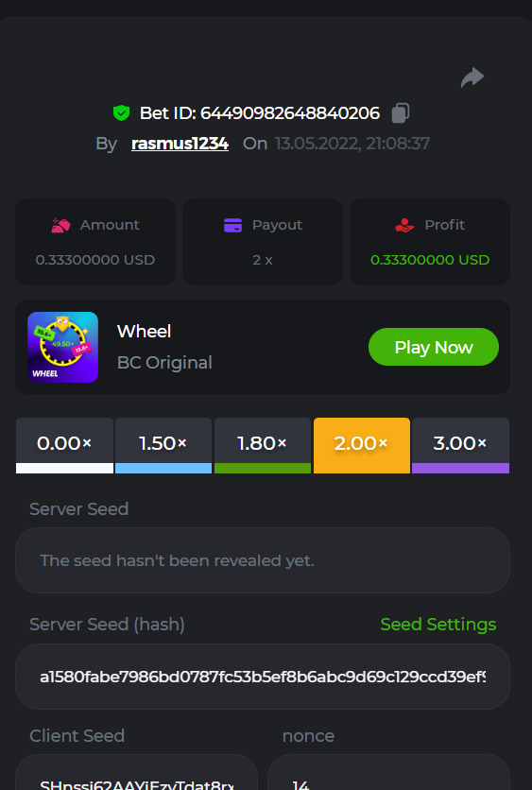Open the Wheel game thumbnail
The width and height of the screenshot is (532, 790).
pyautogui.click(x=63, y=347)
